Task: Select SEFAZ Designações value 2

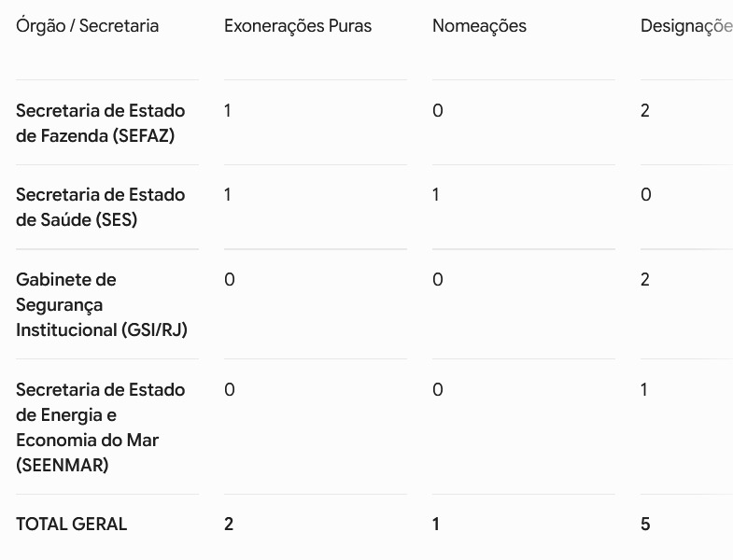Action: (645, 111)
